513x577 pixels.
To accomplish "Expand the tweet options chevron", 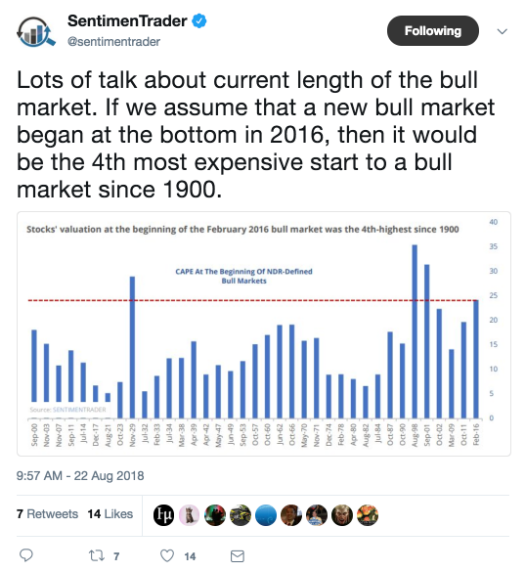I will (x=502, y=31).
